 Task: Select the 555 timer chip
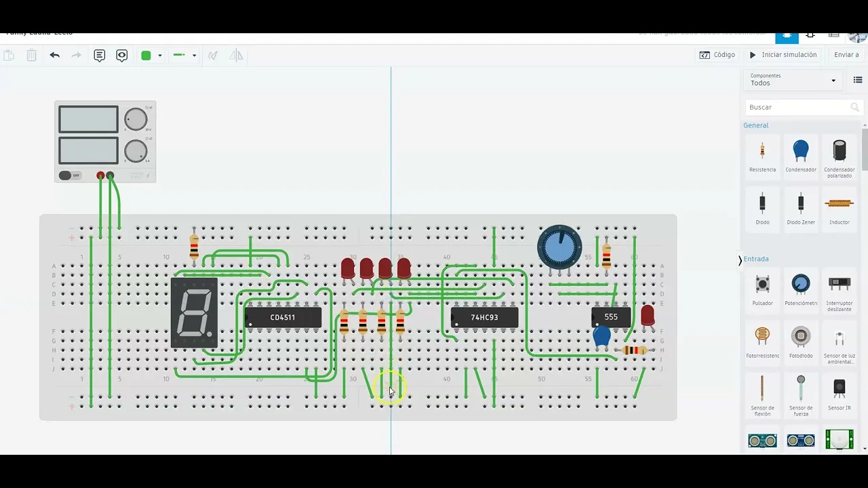pyautogui.click(x=611, y=317)
